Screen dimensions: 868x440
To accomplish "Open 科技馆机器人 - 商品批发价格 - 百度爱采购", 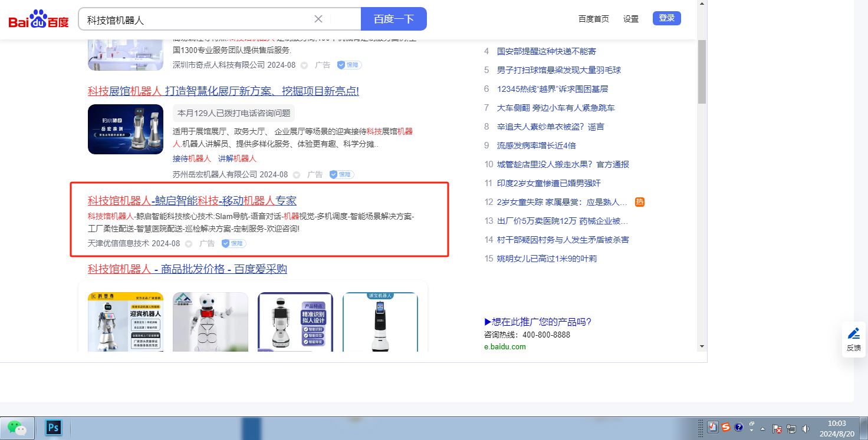I will coord(188,269).
